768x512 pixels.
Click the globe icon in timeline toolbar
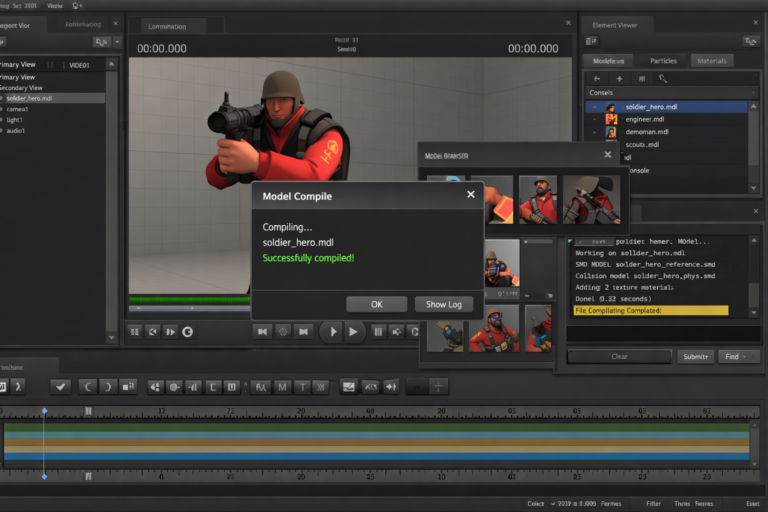pyautogui.click(x=174, y=387)
